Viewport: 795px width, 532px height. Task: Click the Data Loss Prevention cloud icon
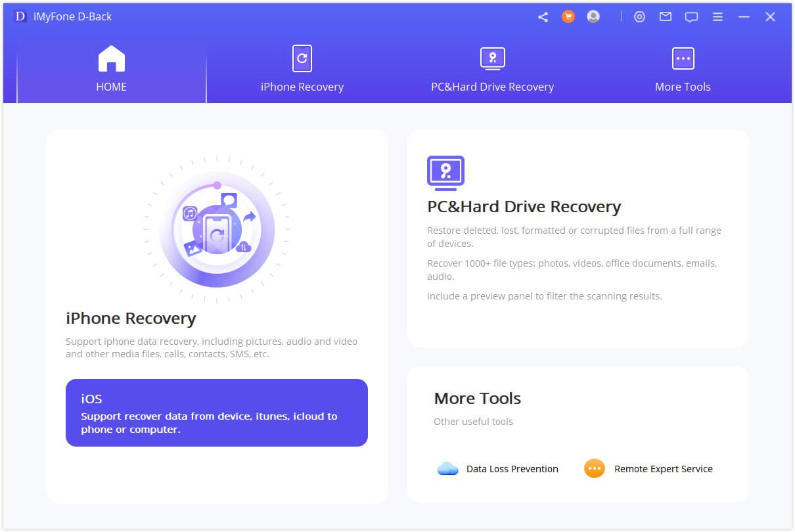pyautogui.click(x=447, y=469)
